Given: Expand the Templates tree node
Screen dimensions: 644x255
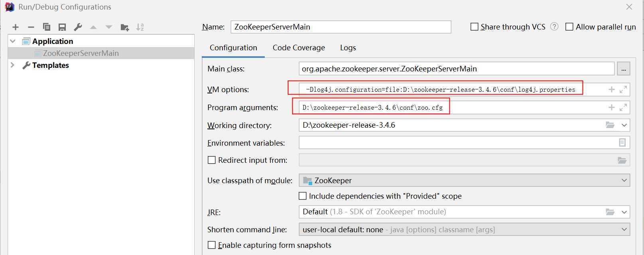Looking at the screenshot, I should pos(13,65).
